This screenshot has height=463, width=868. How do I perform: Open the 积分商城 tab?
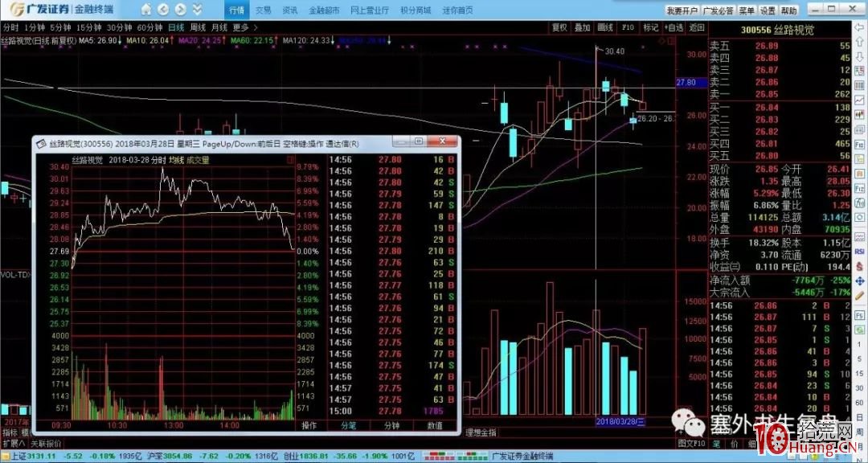pyautogui.click(x=416, y=10)
